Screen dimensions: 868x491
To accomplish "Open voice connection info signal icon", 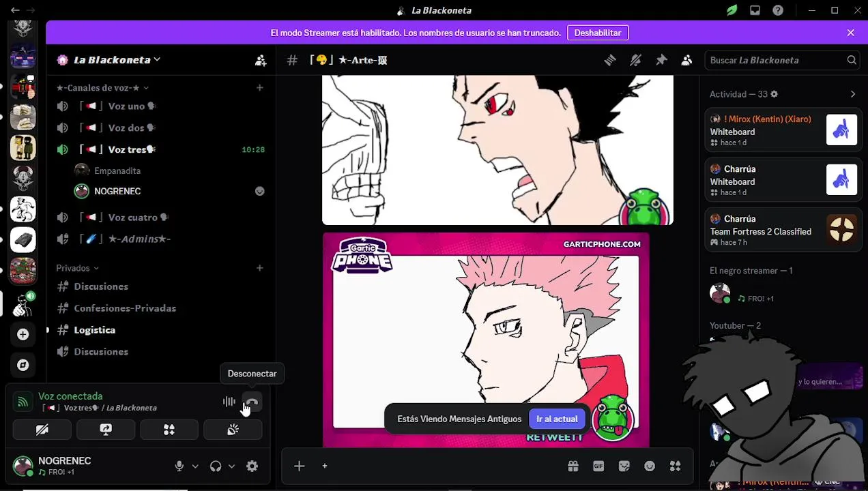I will pyautogui.click(x=23, y=402).
